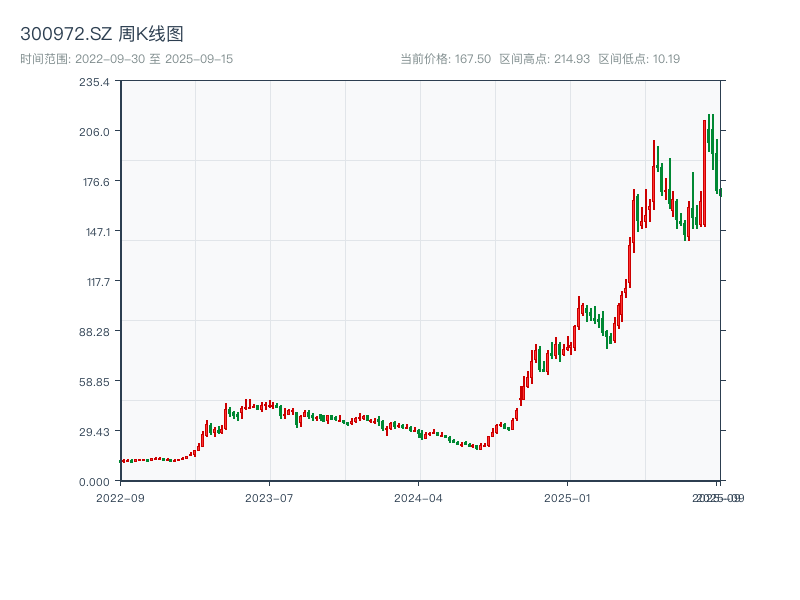Click the period high 区间高点: 214.93
Image resolution: width=800 pixels, height=600 pixels.
pos(544,59)
